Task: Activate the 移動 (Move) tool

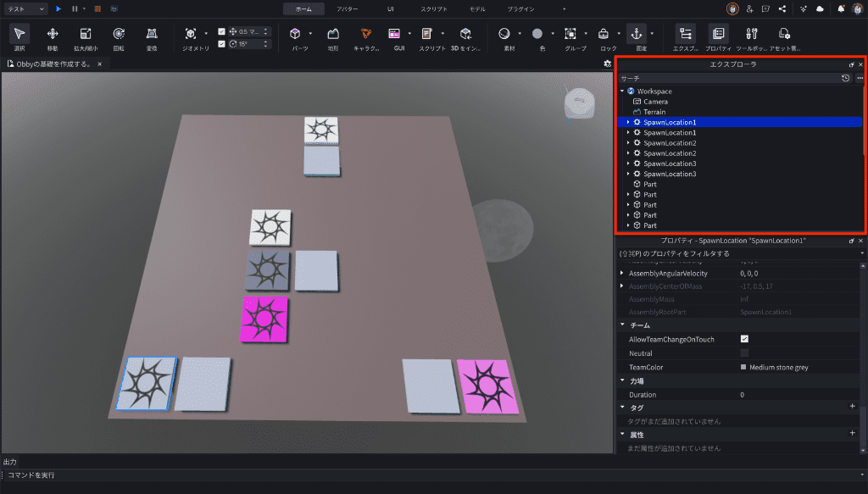Action: [53, 34]
